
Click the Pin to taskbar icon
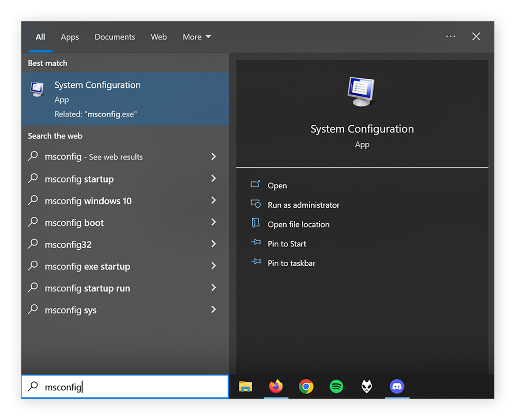click(255, 263)
